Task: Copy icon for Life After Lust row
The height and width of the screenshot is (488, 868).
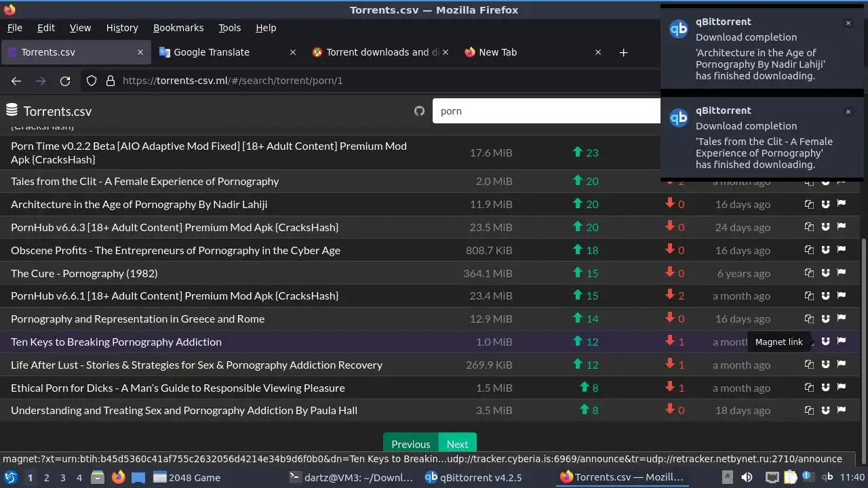Action: pyautogui.click(x=809, y=364)
